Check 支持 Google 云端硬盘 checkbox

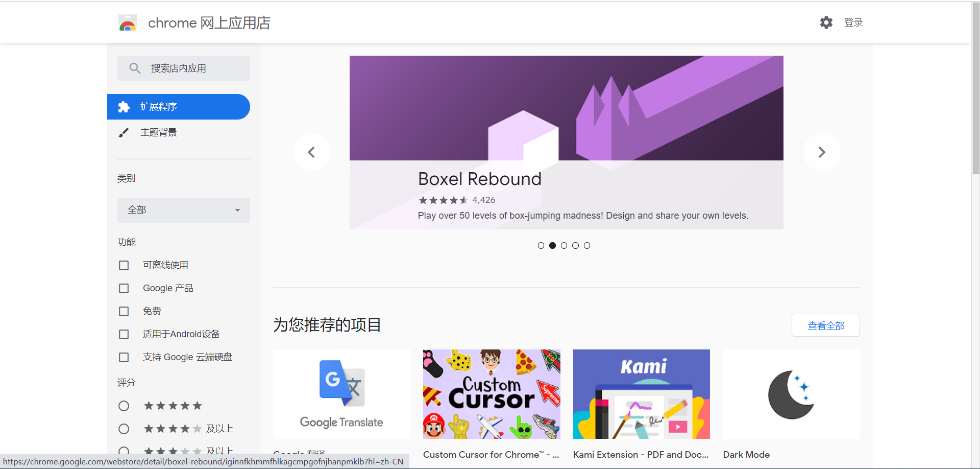click(x=124, y=357)
